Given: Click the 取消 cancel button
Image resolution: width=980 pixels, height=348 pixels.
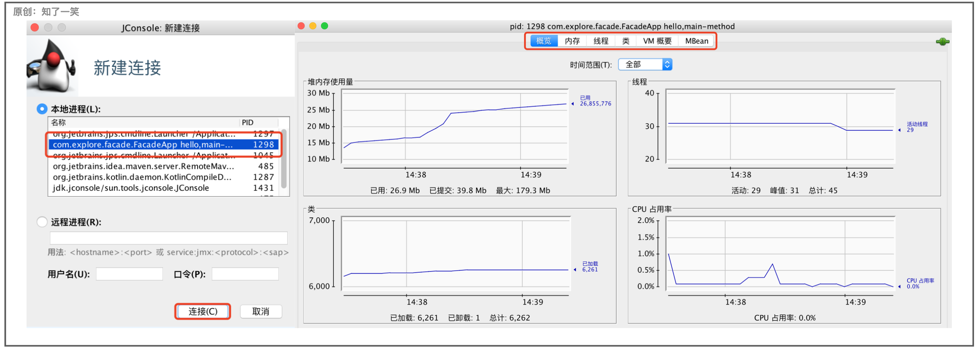Looking at the screenshot, I should pos(261,312).
